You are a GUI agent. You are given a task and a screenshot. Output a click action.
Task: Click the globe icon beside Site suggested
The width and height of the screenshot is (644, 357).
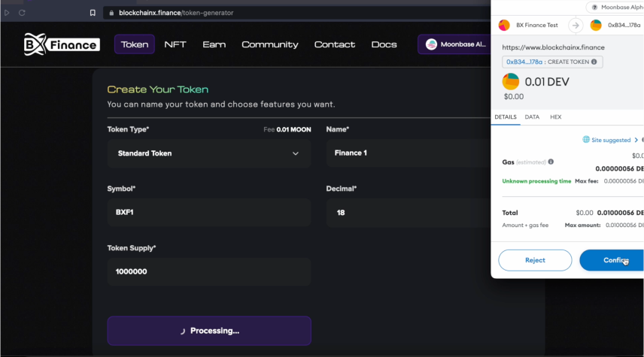pyautogui.click(x=586, y=140)
